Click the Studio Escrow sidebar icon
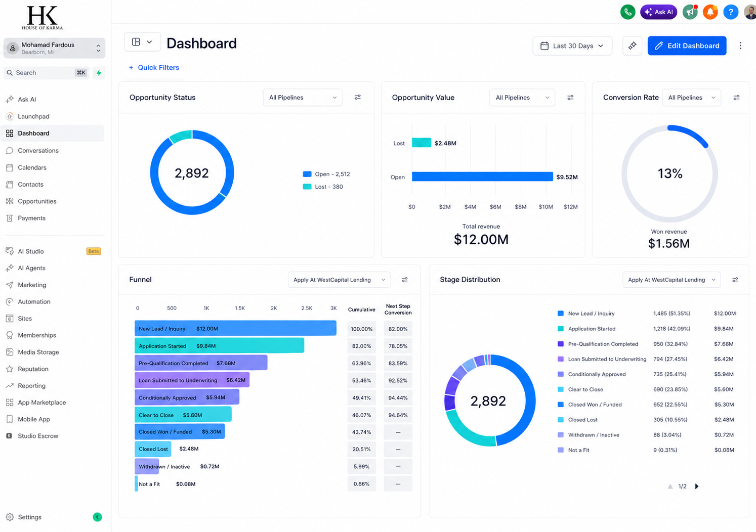Screen dimensions: 756x532 point(9,436)
